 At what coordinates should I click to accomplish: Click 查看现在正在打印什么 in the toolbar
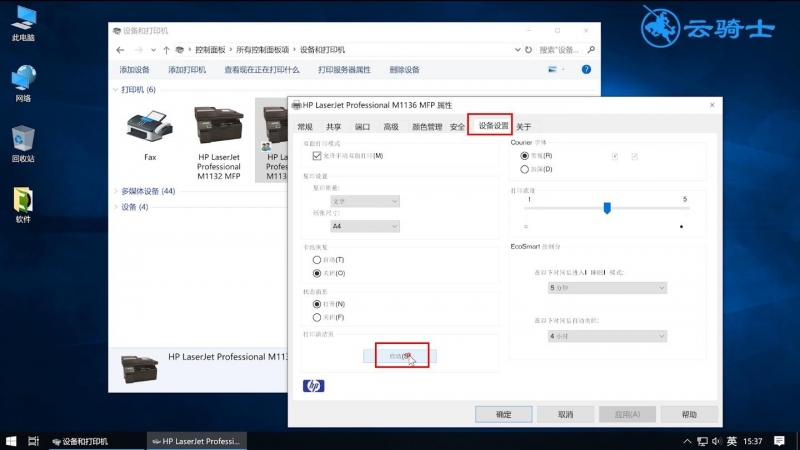click(262, 70)
